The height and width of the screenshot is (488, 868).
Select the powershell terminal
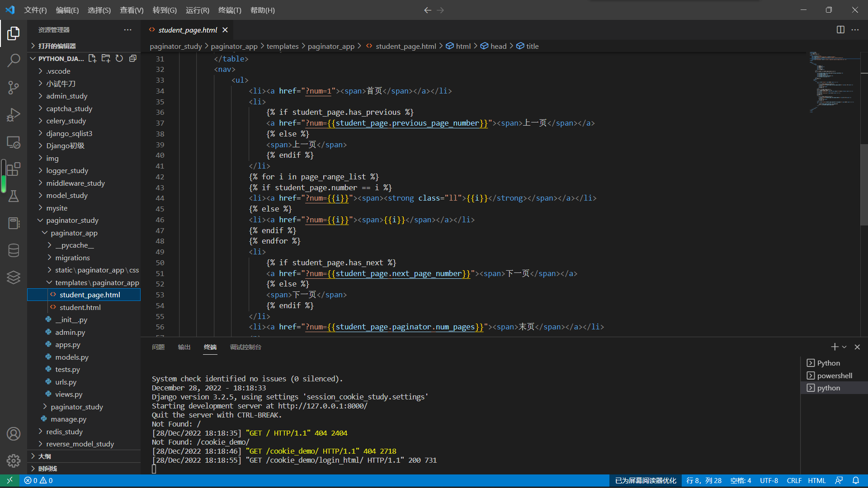click(x=834, y=375)
